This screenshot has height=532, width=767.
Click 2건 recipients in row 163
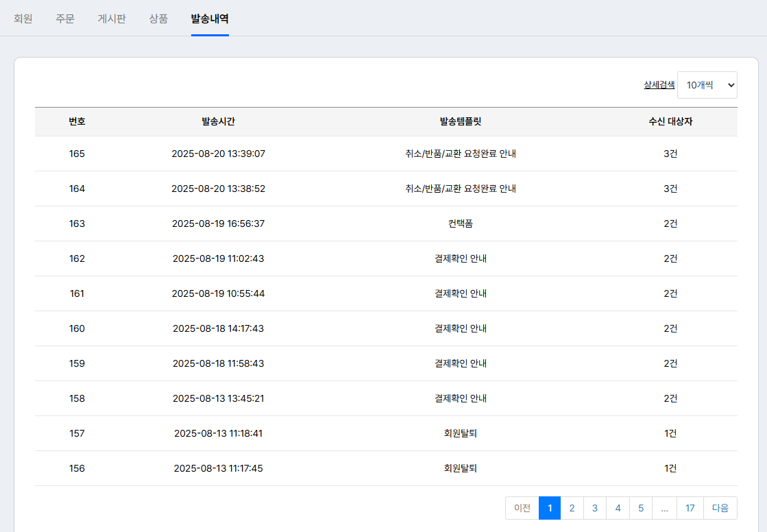coord(670,223)
